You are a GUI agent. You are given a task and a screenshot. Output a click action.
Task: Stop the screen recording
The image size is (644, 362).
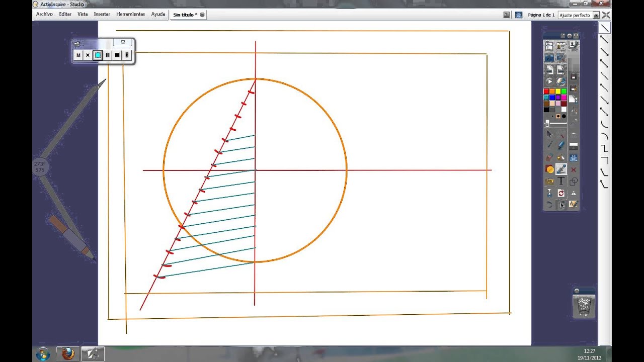117,55
